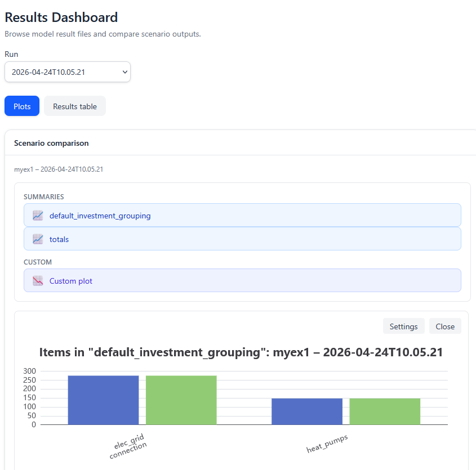Screen dimensions: 476x470
Task: Open the totals summary label
Action: pyautogui.click(x=59, y=239)
